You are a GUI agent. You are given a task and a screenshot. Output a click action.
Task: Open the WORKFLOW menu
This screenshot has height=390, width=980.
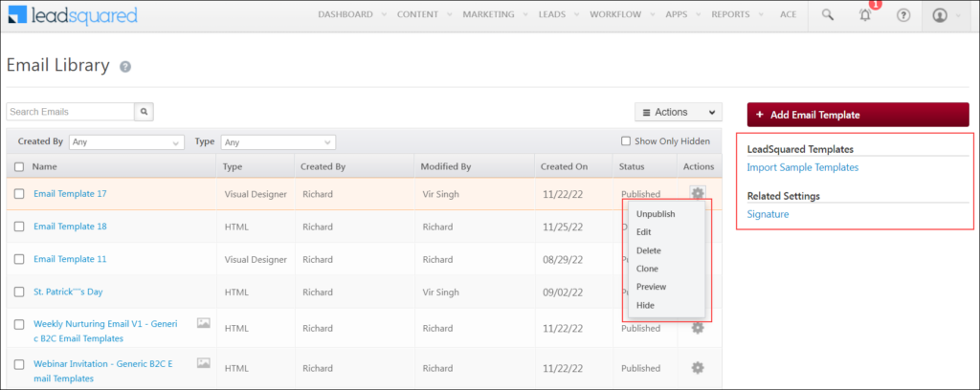[x=617, y=14]
